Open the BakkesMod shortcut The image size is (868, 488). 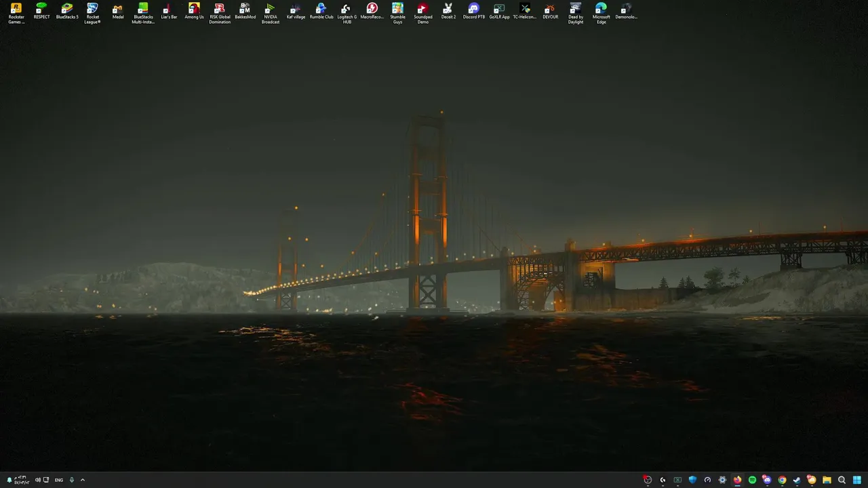point(245,11)
